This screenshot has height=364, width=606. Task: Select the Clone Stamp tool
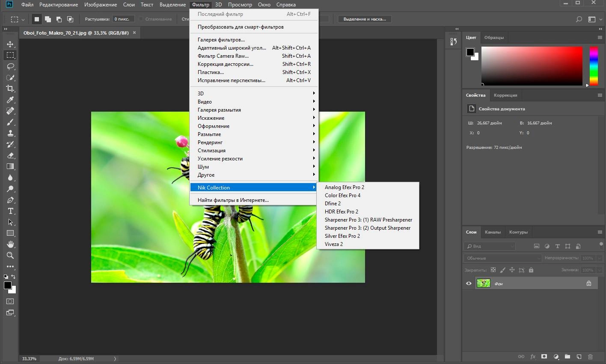(10, 133)
